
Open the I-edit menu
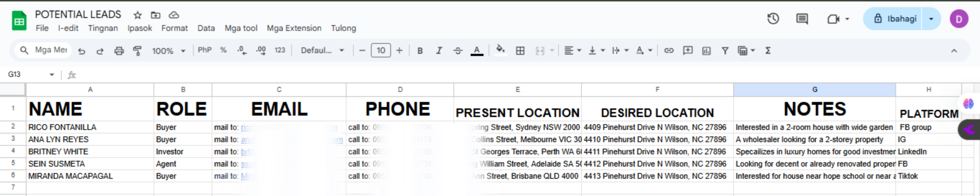pos(68,28)
